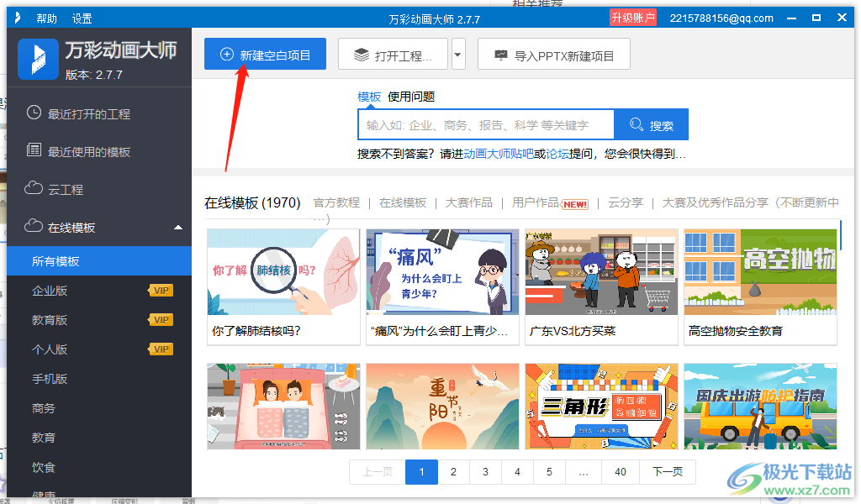
Task: Open the 重阳节 template thumbnail
Action: [x=442, y=407]
